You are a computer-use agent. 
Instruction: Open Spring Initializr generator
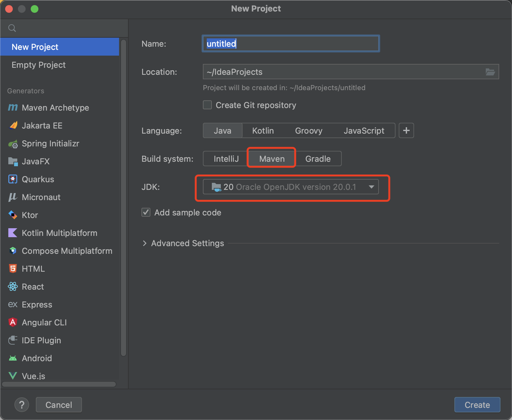pos(51,144)
